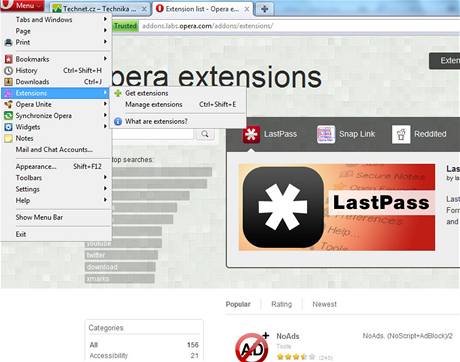Click the Trusted security badge

point(125,26)
